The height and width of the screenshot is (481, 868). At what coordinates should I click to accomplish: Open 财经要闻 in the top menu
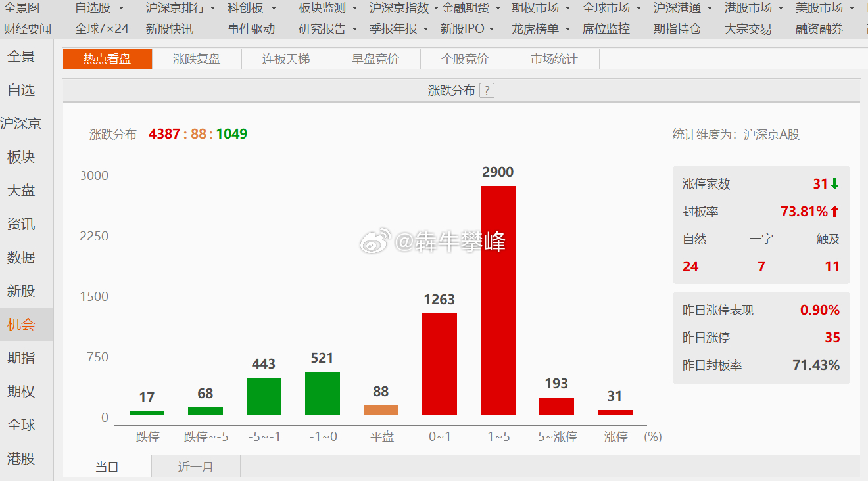(28, 29)
